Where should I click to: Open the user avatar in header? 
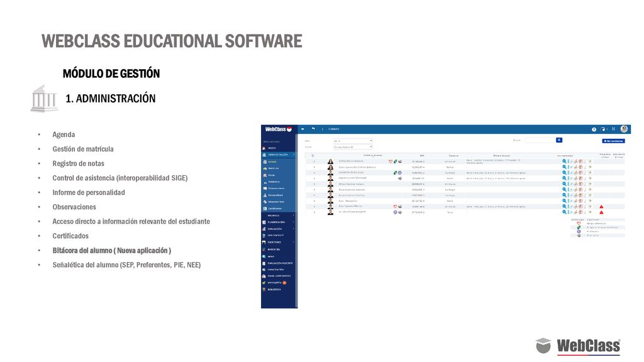(624, 129)
